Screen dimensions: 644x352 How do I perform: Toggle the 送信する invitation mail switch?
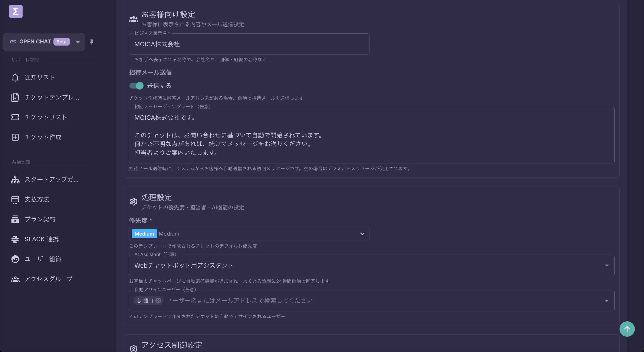[x=136, y=86]
